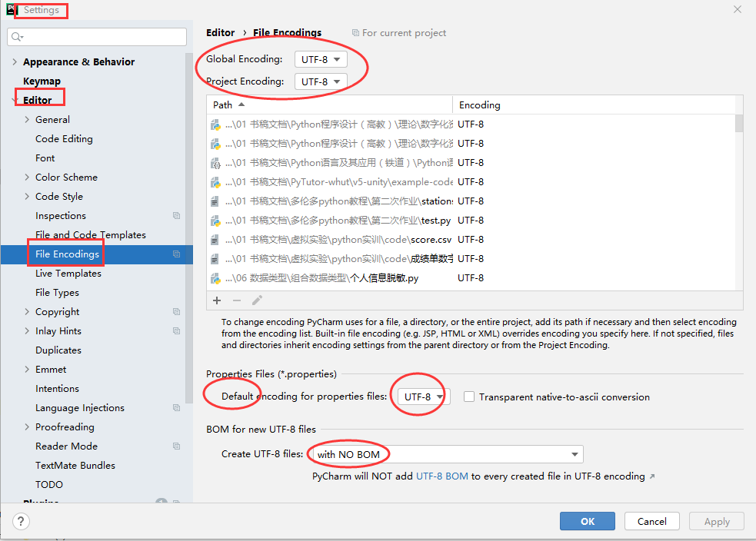
Task: Click the PyCharm logo in title bar
Action: pos(11,10)
